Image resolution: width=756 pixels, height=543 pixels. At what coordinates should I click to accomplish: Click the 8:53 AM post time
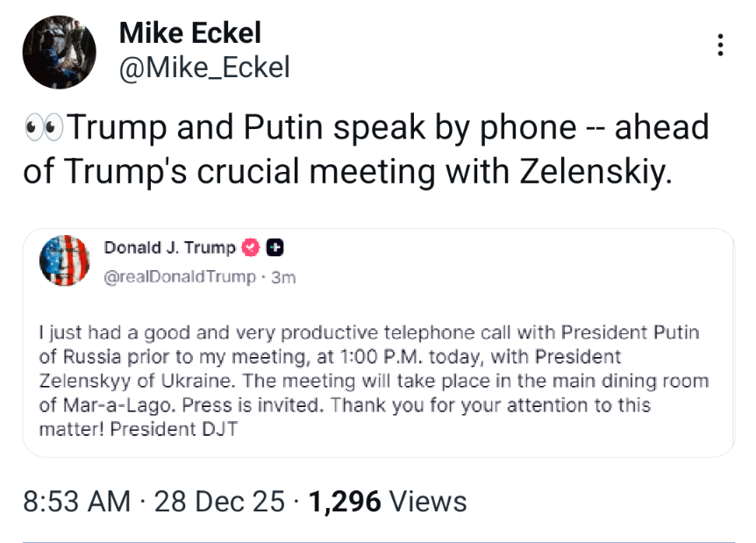(77, 502)
